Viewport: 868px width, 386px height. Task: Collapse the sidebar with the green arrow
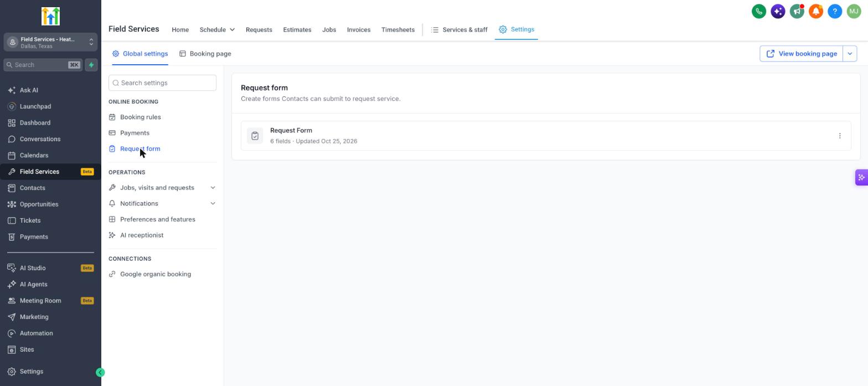(100, 372)
